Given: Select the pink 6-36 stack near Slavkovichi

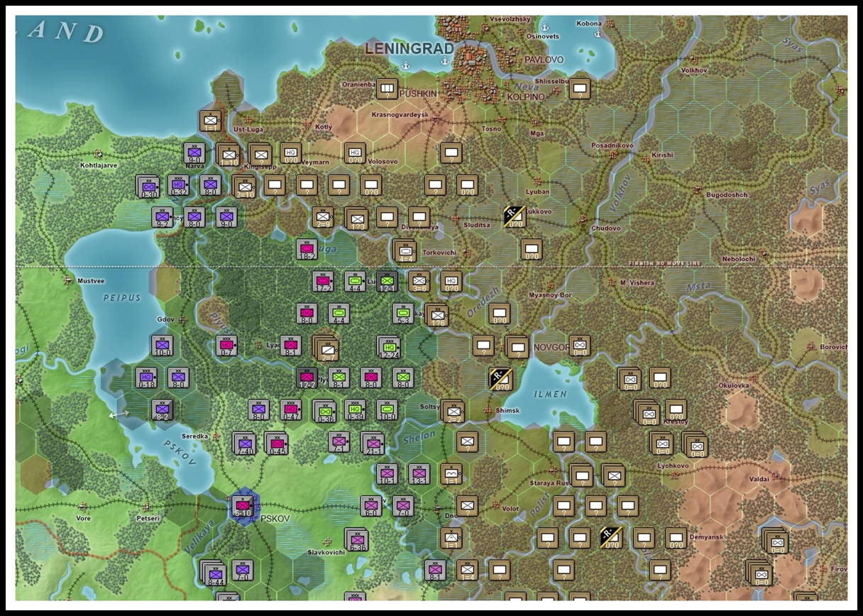Looking at the screenshot, I should click(x=357, y=540).
